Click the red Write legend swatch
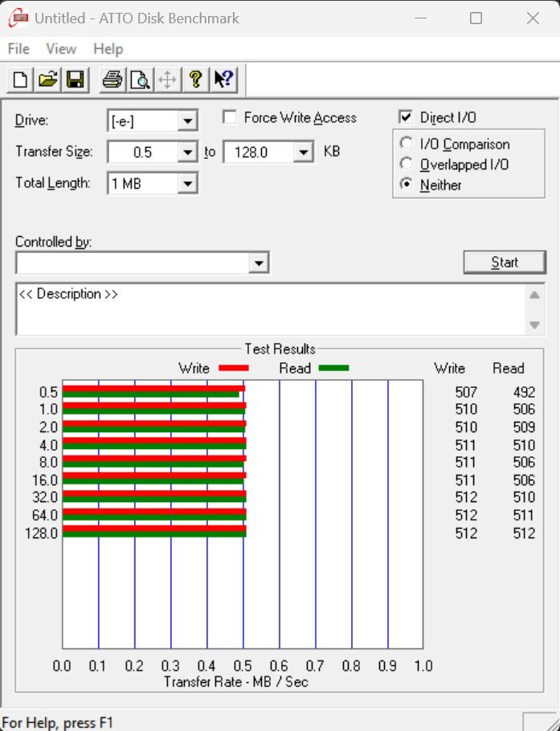 click(234, 368)
